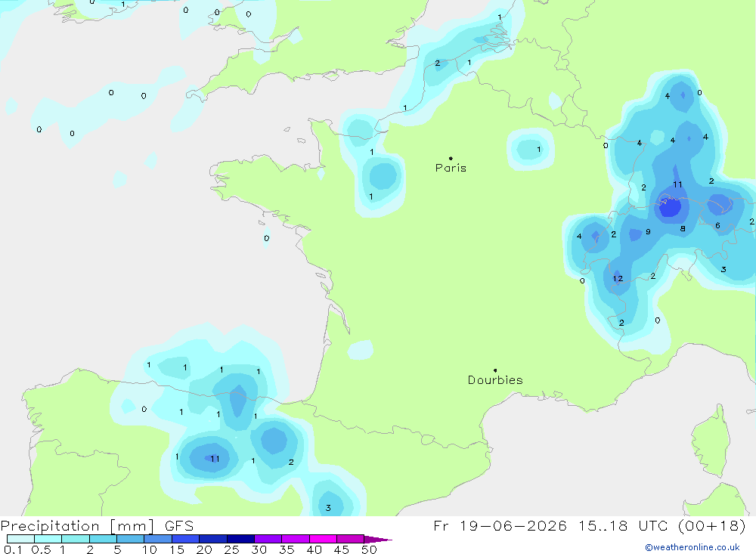Open the weatheronline.co.uk copyright link
Screen dimensions: 756x554
point(692,547)
